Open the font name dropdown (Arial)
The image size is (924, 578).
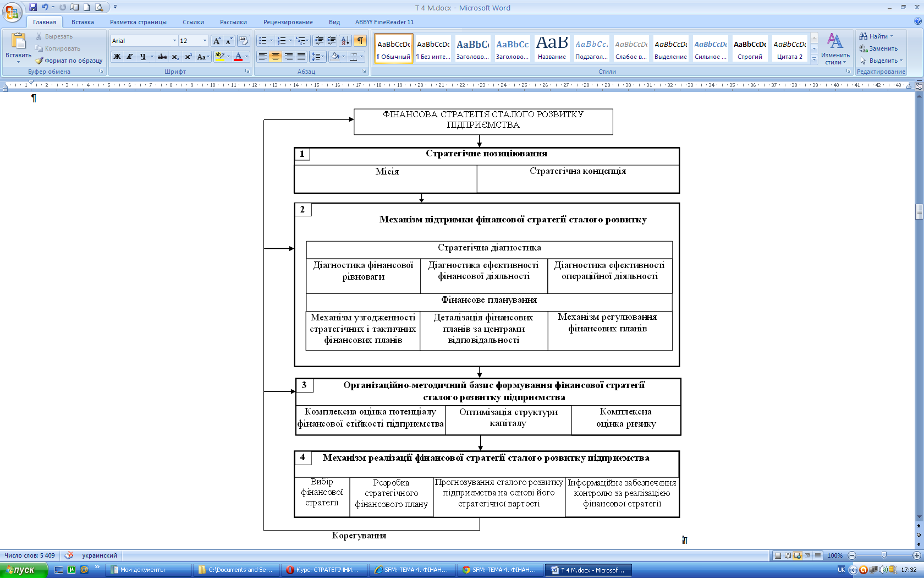(x=174, y=41)
